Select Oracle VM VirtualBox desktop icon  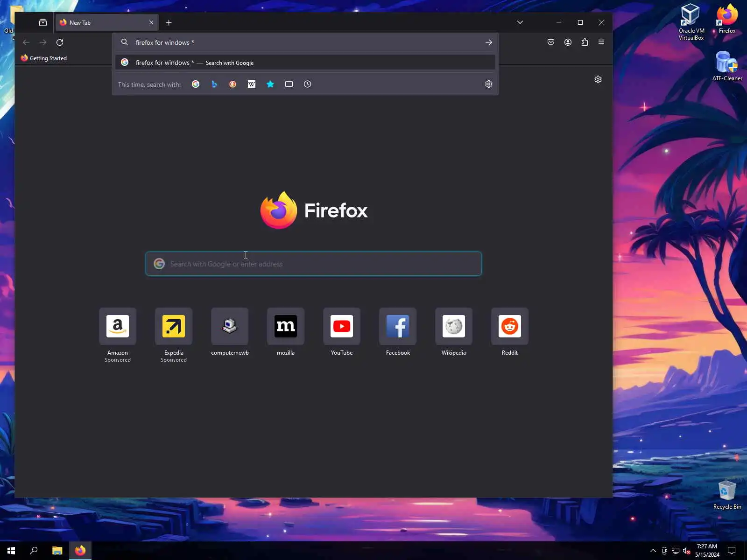click(x=691, y=22)
